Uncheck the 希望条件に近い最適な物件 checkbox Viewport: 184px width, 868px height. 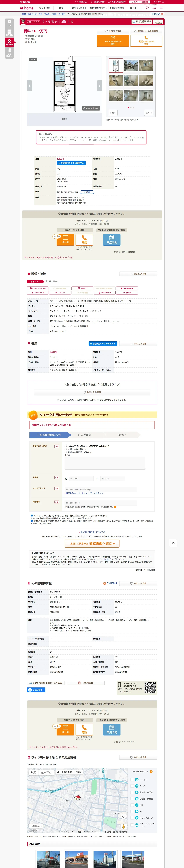pyautogui.click(x=32, y=521)
